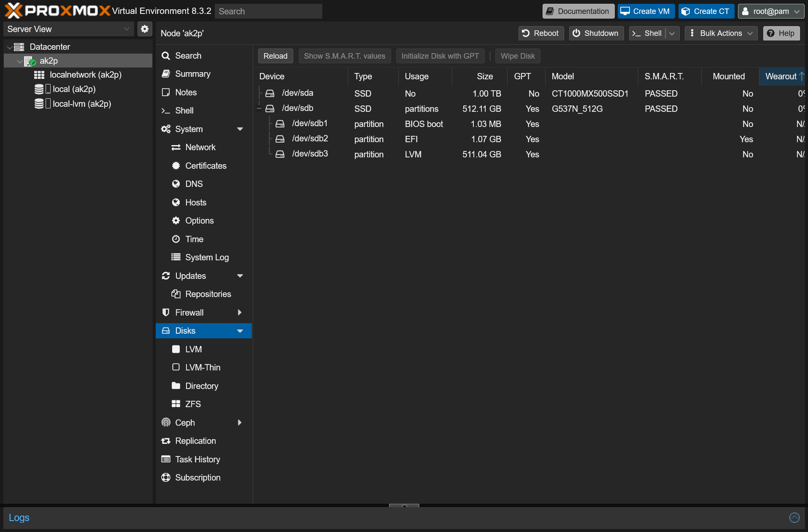Select the ak2p node icon
This screenshot has width=808, height=532.
pos(30,61)
